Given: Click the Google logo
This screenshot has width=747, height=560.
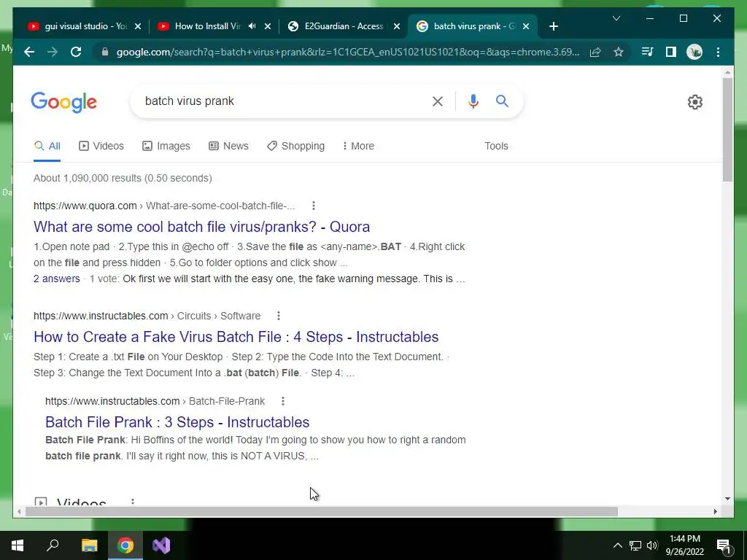Looking at the screenshot, I should (64, 102).
